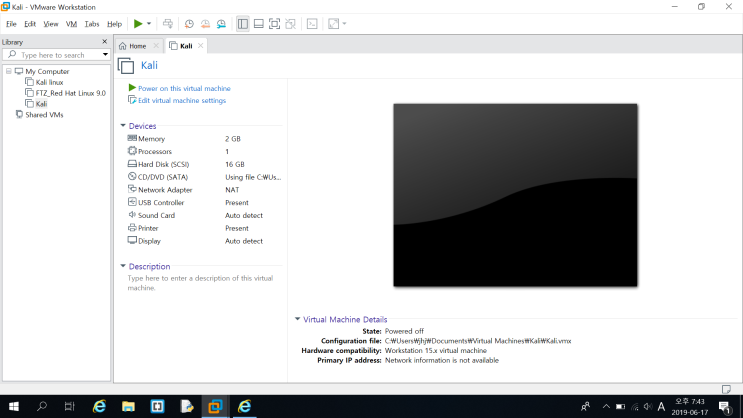Click the Processors device row
743x418 pixels.
click(204, 151)
